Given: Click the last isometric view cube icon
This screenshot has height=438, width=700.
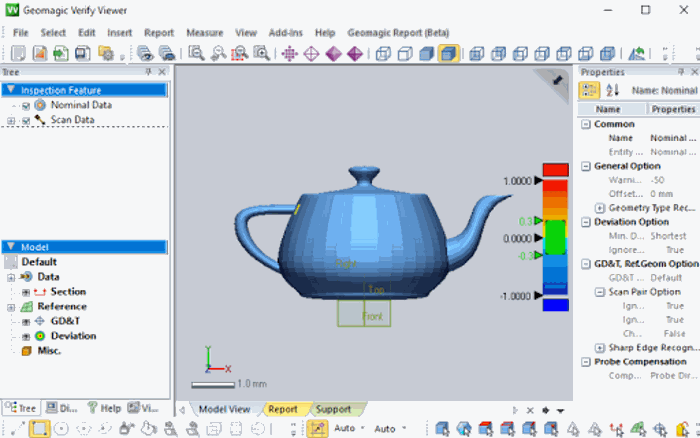Looking at the screenshot, I should coord(608,54).
